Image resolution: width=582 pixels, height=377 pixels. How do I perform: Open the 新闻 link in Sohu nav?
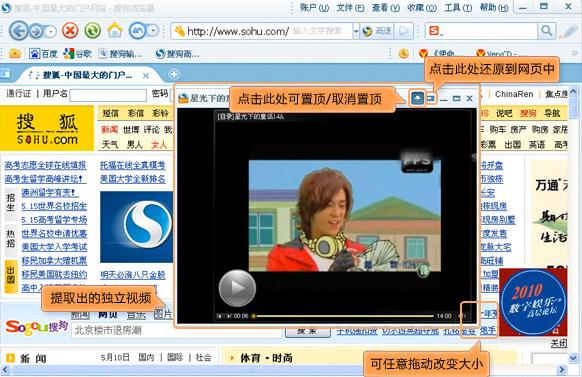(109, 130)
